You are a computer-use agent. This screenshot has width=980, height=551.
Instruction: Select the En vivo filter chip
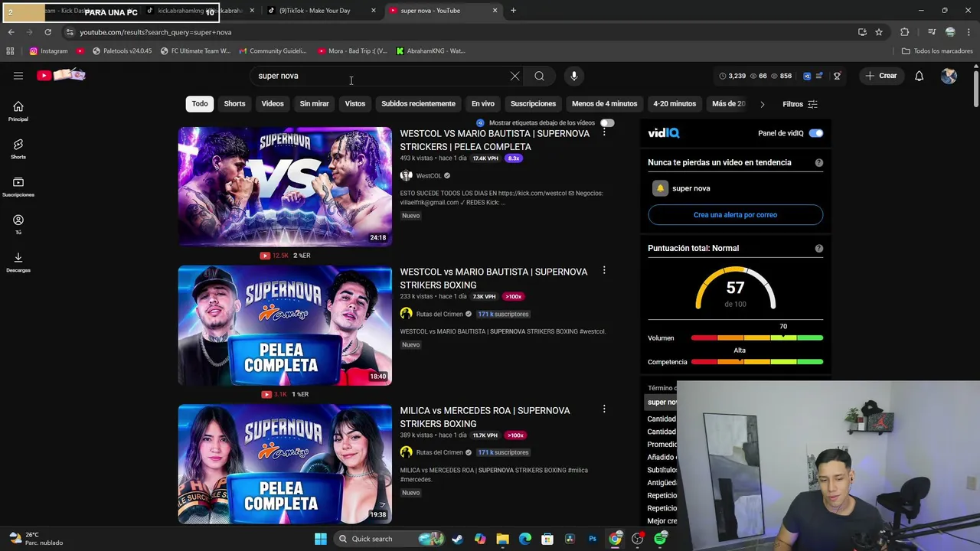(x=483, y=103)
